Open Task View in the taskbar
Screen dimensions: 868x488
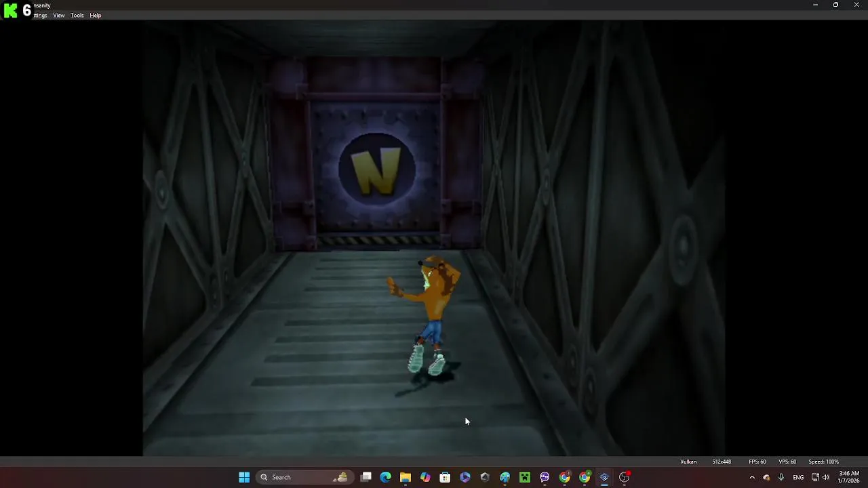[366, 477]
